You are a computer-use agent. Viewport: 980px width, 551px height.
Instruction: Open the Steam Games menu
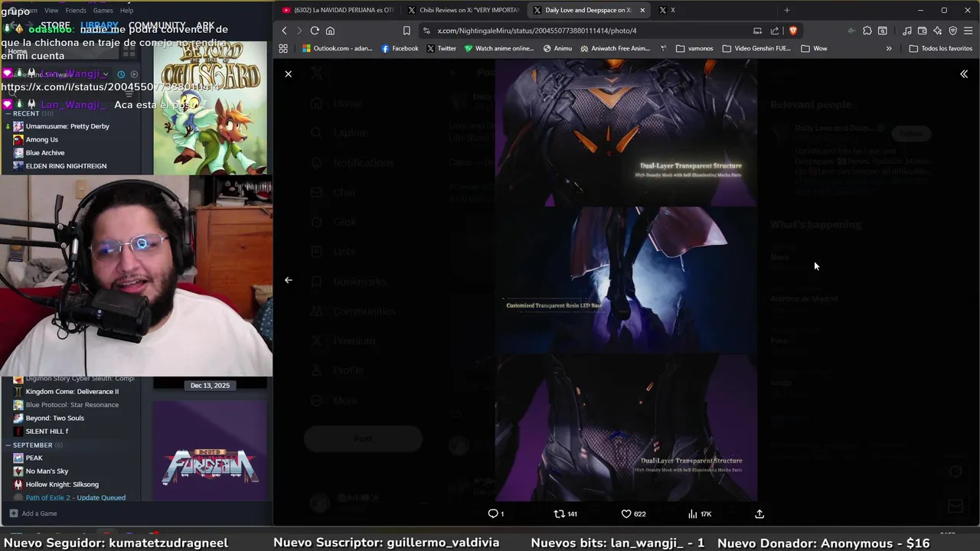pos(103,11)
